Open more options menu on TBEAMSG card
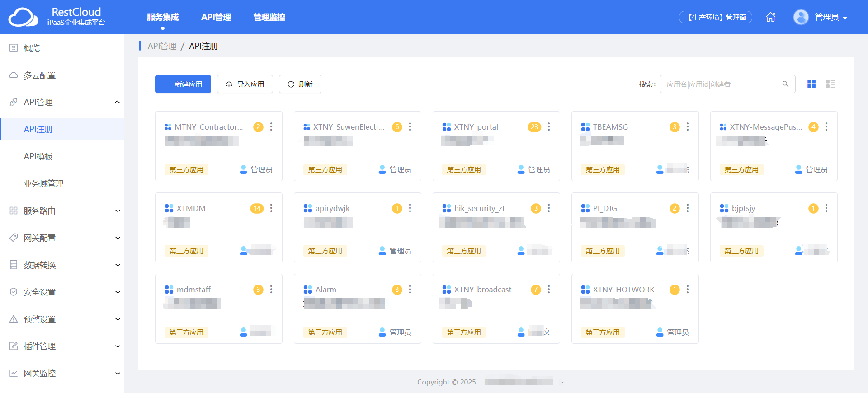Viewport: 868px width, 393px height. pyautogui.click(x=688, y=127)
